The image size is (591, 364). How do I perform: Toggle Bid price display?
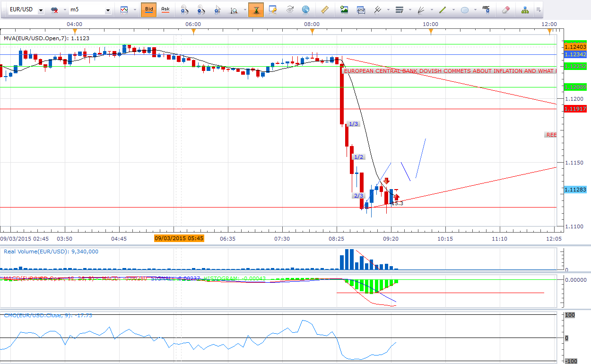pyautogui.click(x=149, y=9)
